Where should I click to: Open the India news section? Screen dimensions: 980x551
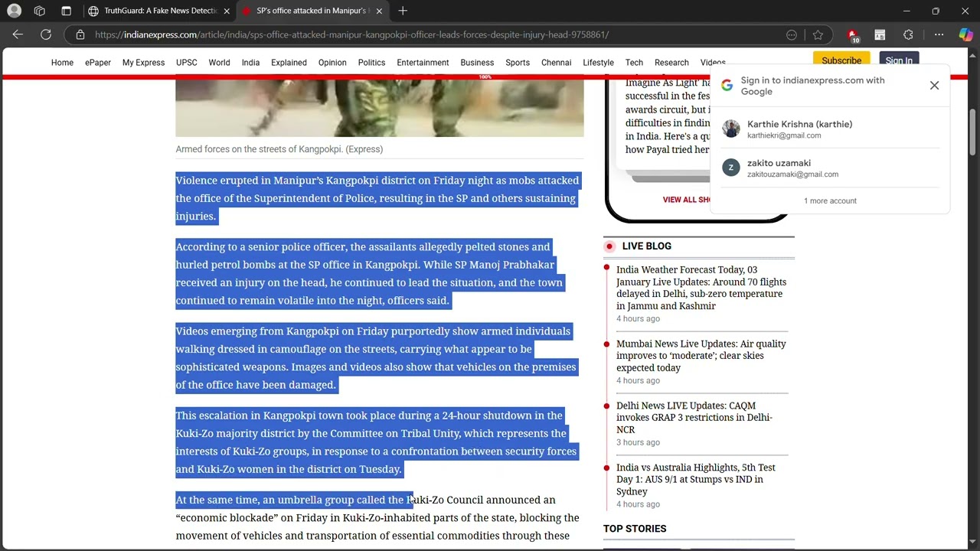click(x=250, y=63)
